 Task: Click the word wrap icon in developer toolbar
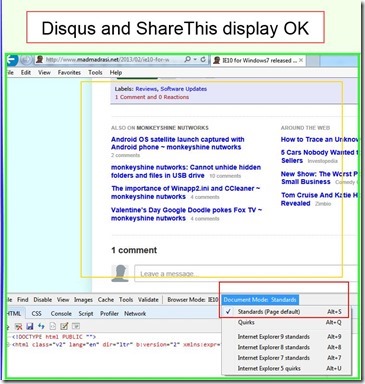pos(76,326)
